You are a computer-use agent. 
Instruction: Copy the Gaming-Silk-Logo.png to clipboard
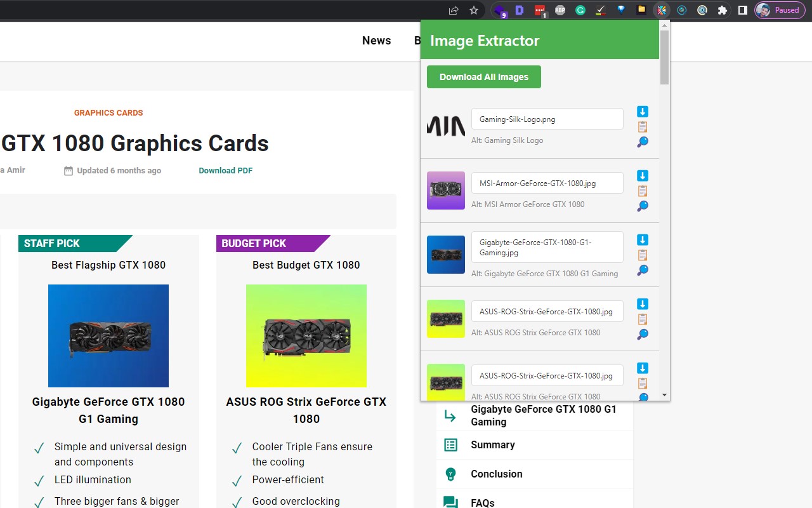click(642, 126)
